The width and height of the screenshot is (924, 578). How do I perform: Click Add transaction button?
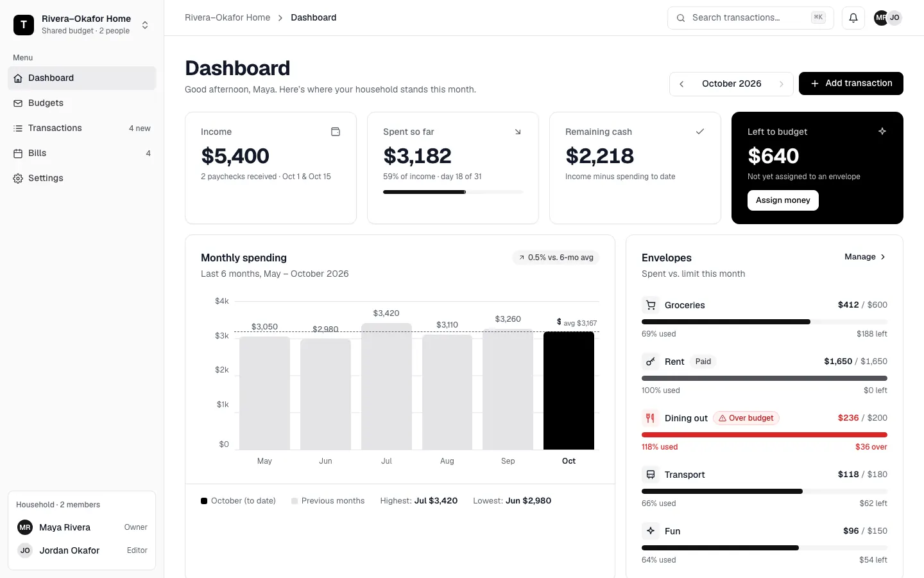click(x=851, y=83)
